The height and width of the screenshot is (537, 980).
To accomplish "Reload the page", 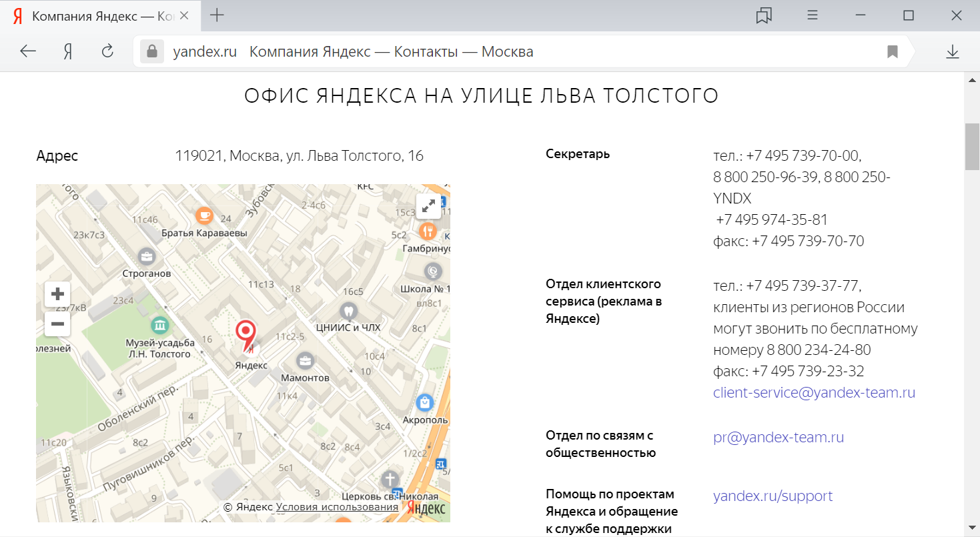I will (107, 51).
